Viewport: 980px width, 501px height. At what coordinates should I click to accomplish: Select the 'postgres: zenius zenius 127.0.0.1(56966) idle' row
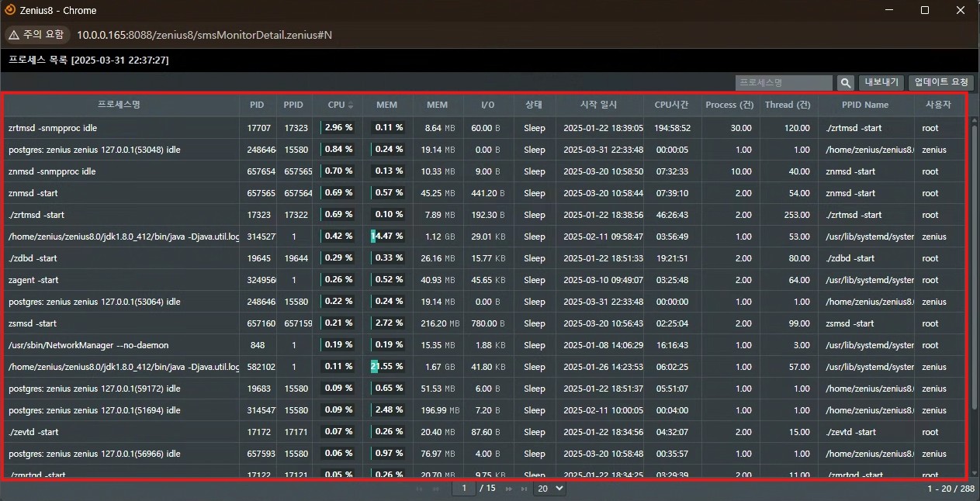(485, 454)
